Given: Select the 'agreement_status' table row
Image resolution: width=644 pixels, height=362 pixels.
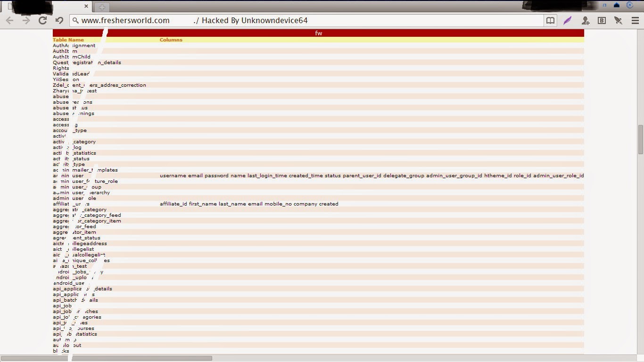Looking at the screenshot, I should tap(318, 238).
